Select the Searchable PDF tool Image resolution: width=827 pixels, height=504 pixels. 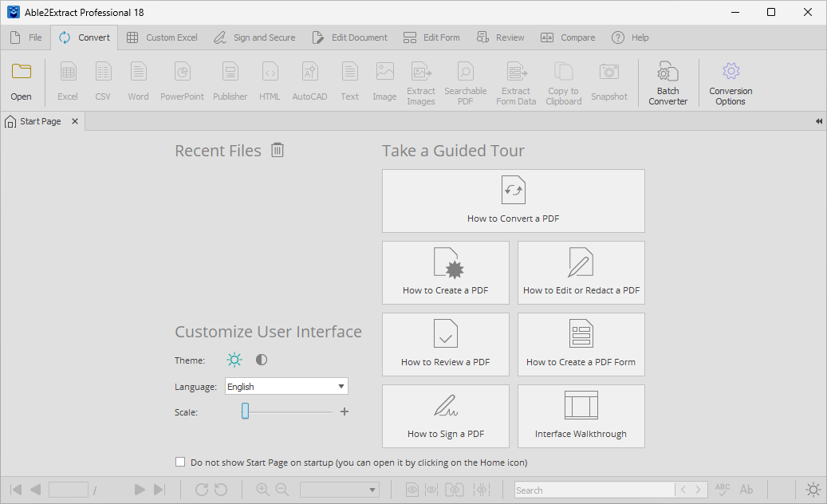pyautogui.click(x=465, y=80)
